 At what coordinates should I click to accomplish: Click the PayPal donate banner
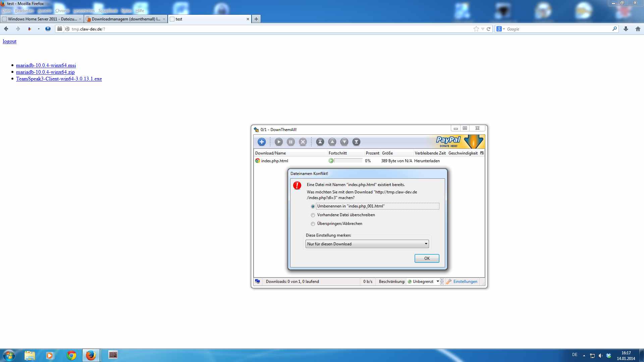coord(459,142)
